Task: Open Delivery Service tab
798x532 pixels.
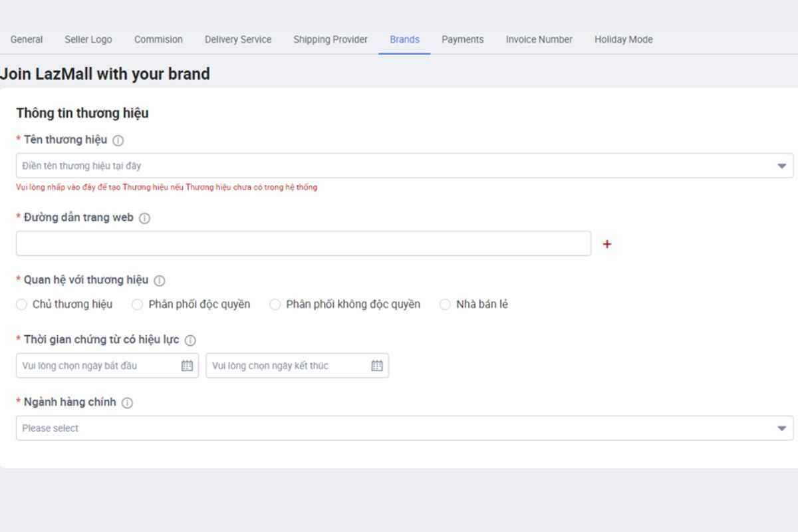Action: tap(238, 40)
